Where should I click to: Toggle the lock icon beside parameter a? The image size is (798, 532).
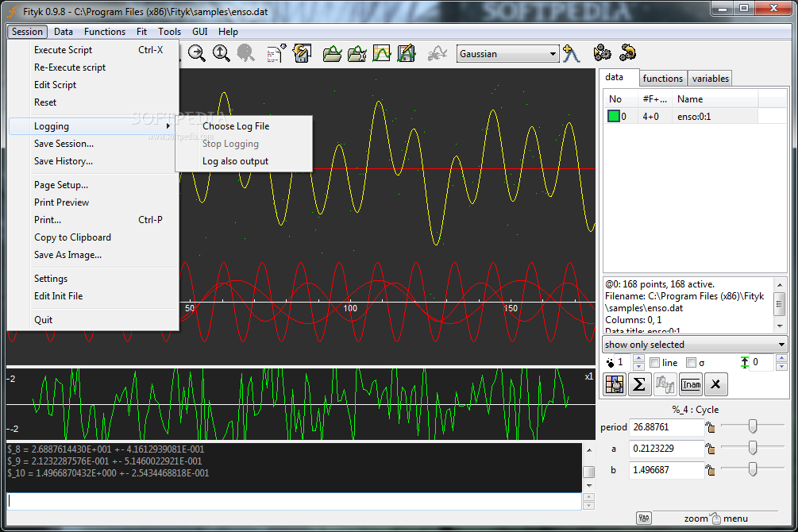(x=710, y=449)
